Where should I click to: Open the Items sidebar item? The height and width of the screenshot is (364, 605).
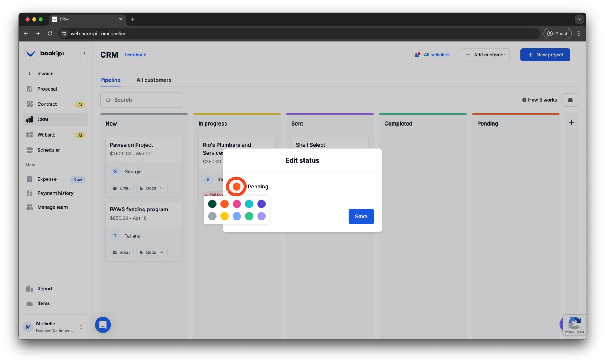55,303
